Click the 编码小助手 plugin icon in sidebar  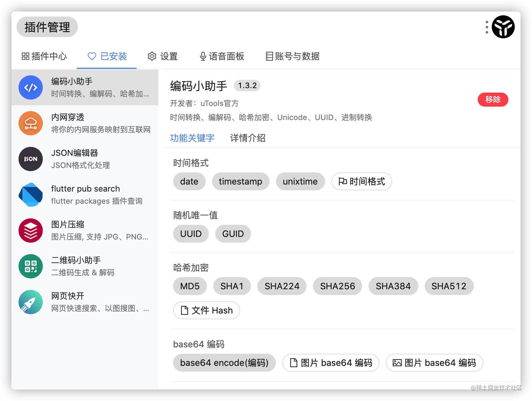[31, 87]
